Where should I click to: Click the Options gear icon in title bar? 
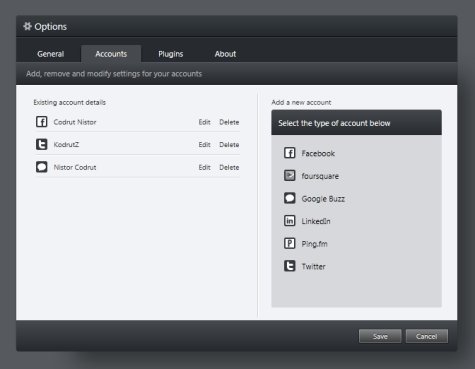[27, 26]
